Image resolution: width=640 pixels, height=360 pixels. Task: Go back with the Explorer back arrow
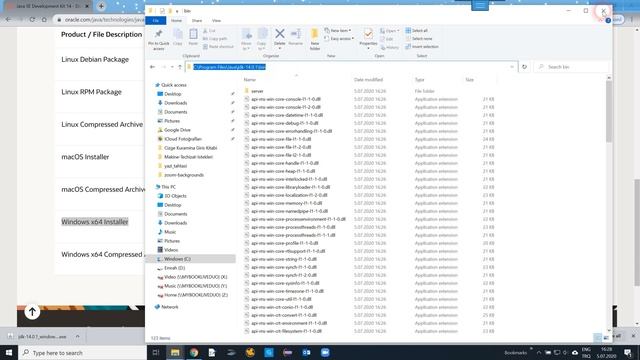(152, 67)
